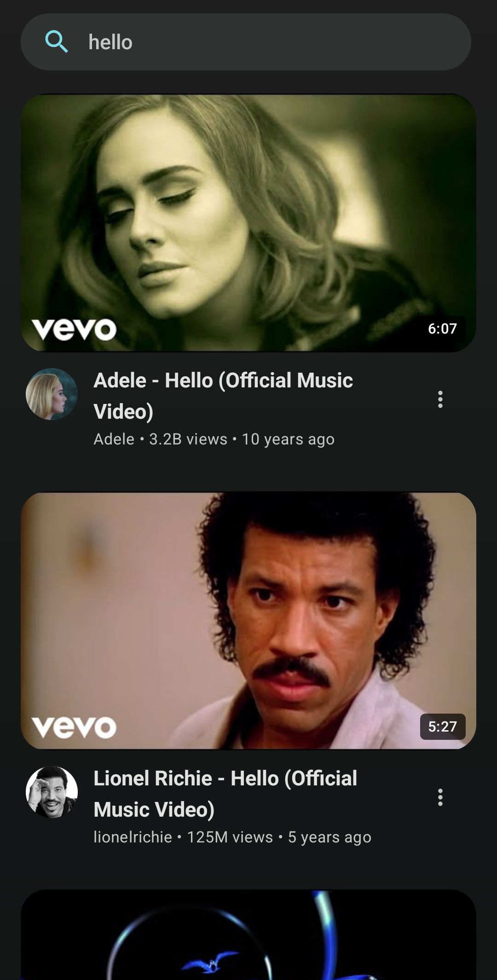This screenshot has height=980, width=497.
Task: Open "Adele - Hello (Official Music Video)" title
Action: coord(223,395)
